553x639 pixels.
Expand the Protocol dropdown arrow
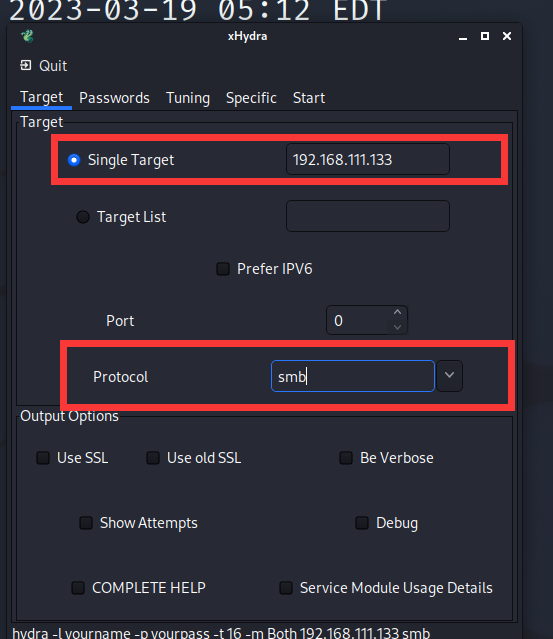click(x=449, y=376)
